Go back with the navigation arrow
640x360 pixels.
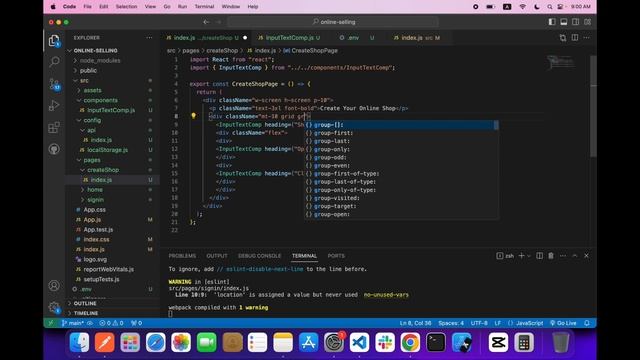[x=206, y=22]
